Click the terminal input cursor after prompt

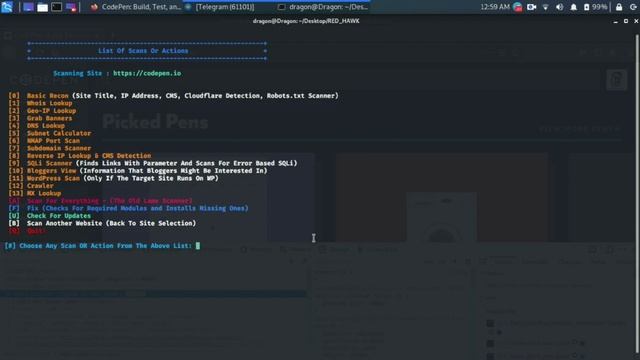click(x=198, y=246)
